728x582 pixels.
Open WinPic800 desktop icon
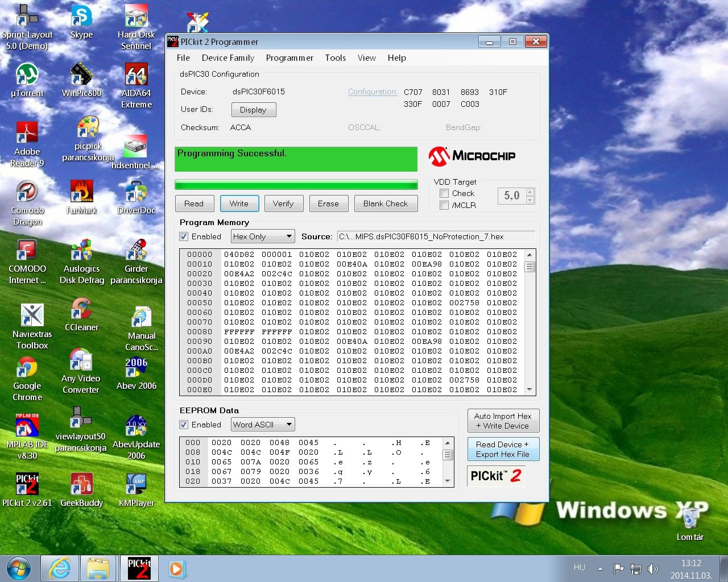tap(81, 80)
